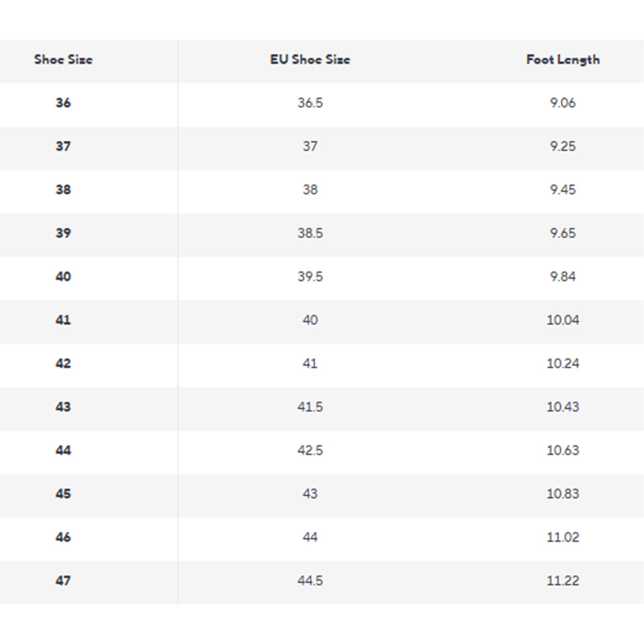Click foot length value 9.84
Viewport: 644px width, 644px height.
[563, 277]
